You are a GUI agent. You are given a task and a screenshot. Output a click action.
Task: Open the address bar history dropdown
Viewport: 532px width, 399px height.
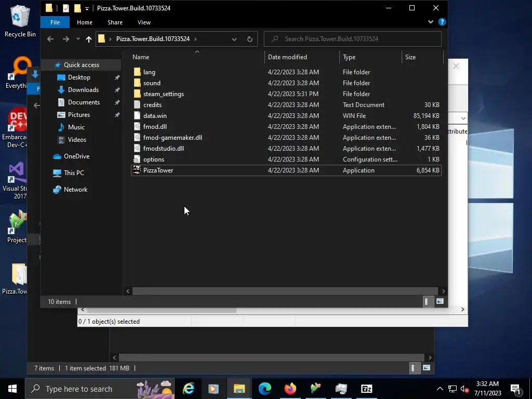234,39
